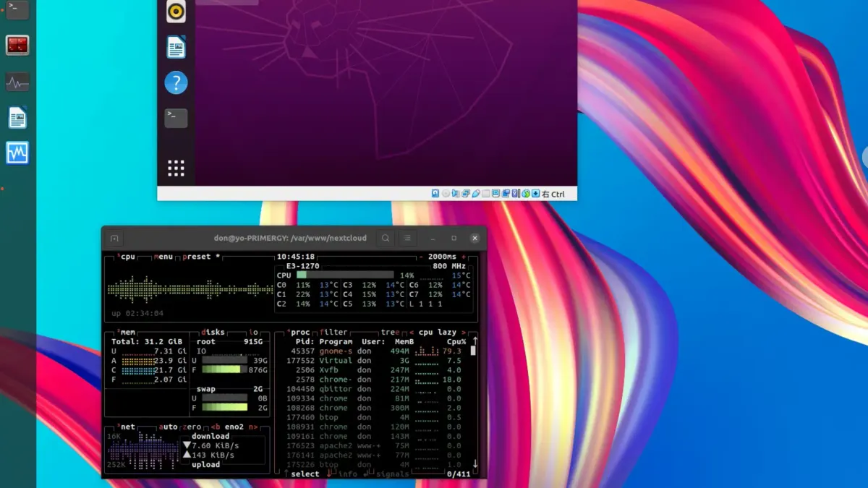This screenshot has width=868, height=488.
Task: Click the VirtualBox CPU virtualization indicator
Action: (x=516, y=194)
